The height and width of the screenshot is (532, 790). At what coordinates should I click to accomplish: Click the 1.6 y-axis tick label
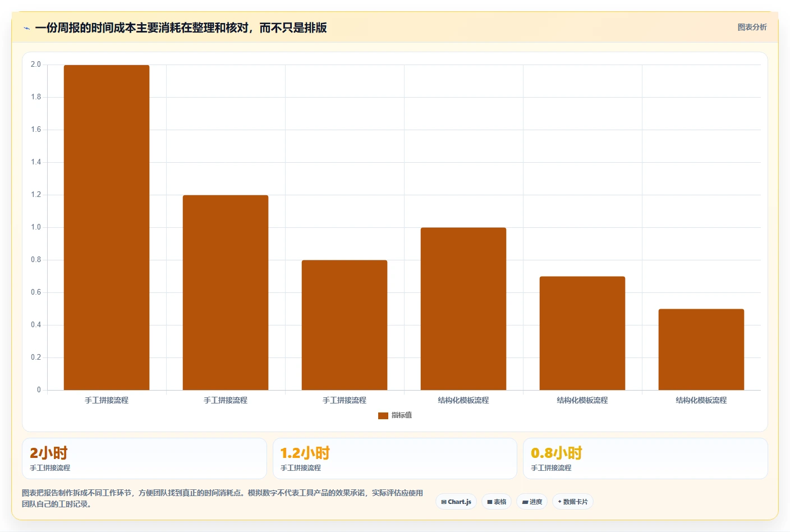pos(36,130)
